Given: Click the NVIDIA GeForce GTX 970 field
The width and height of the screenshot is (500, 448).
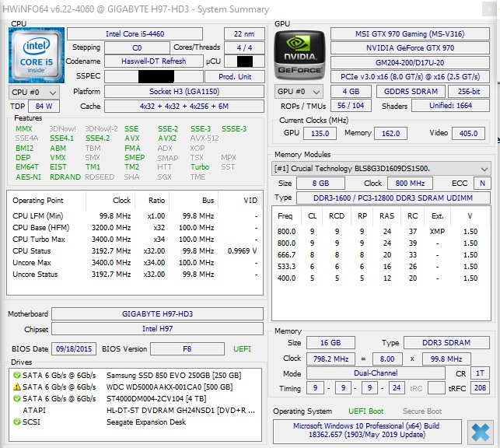Looking at the screenshot, I should [410, 47].
